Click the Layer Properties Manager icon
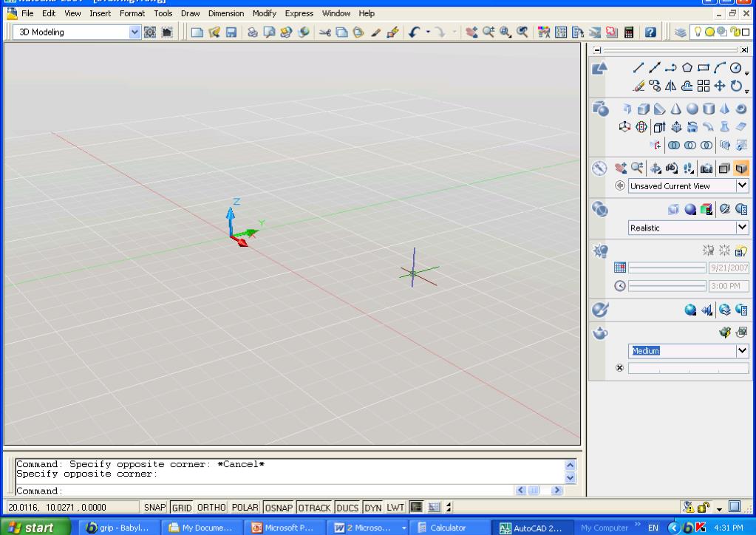756x535 pixels. pos(681,33)
